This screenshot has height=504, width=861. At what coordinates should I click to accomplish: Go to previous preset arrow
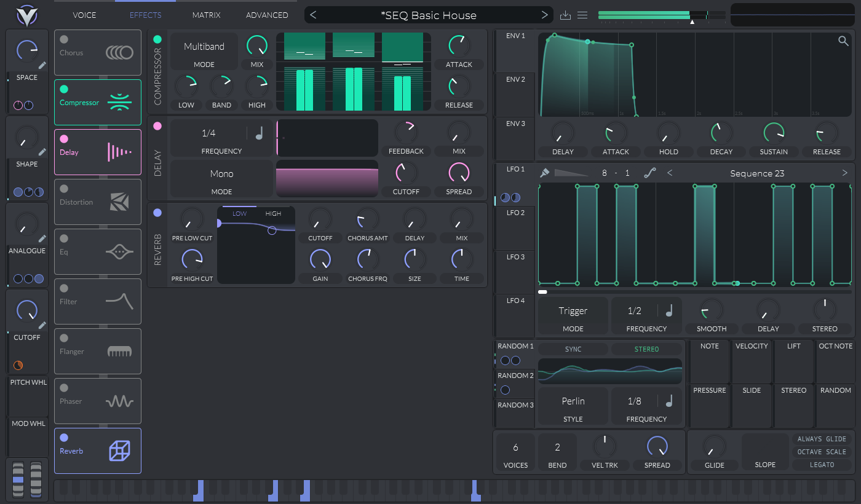[x=313, y=15]
